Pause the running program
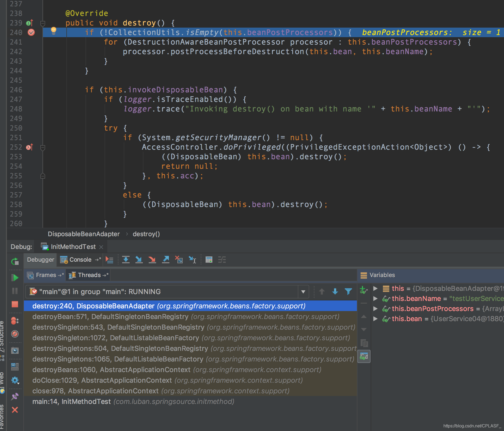This screenshot has height=431, width=504. click(15, 291)
